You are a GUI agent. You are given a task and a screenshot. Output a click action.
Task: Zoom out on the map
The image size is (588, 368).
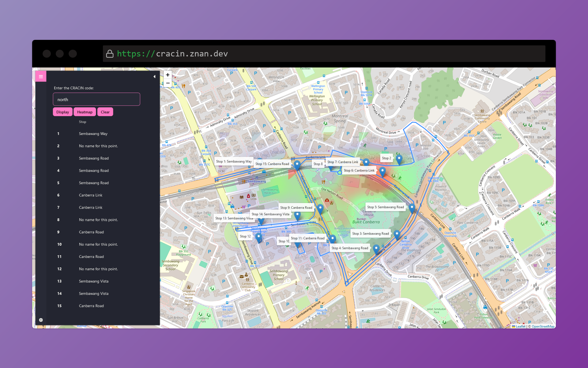click(x=168, y=83)
